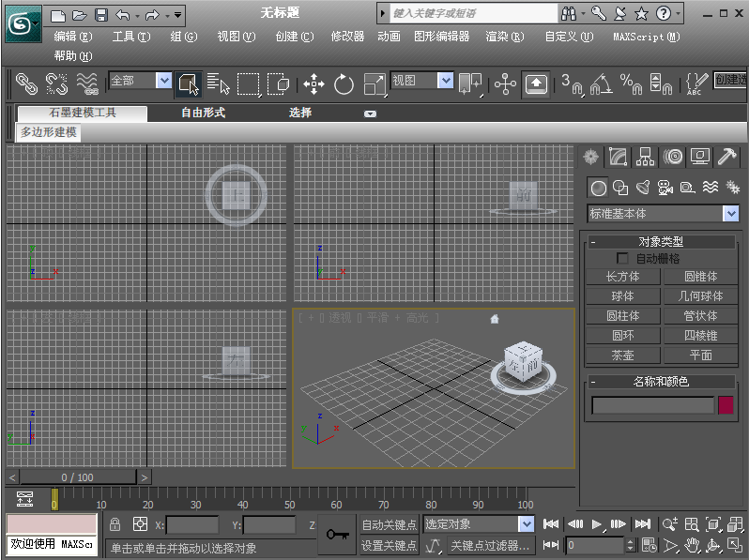Open the Utilities hammer panel icon
Screen dimensions: 749x560
pos(727,157)
